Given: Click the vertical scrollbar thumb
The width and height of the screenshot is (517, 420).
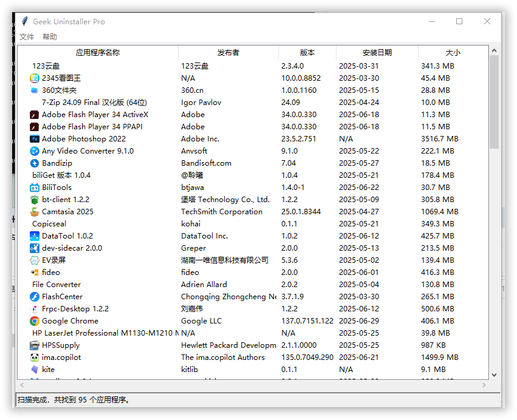Looking at the screenshot, I should 494,102.
